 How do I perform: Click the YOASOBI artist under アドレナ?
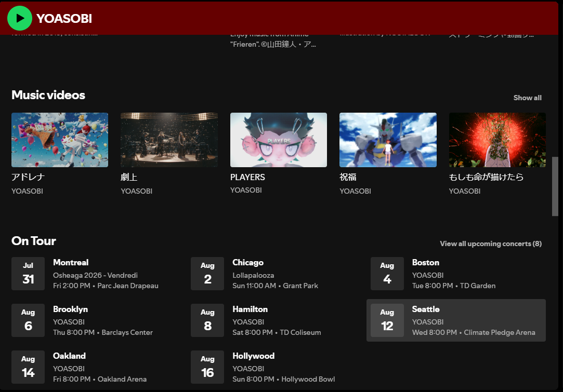pyautogui.click(x=27, y=191)
